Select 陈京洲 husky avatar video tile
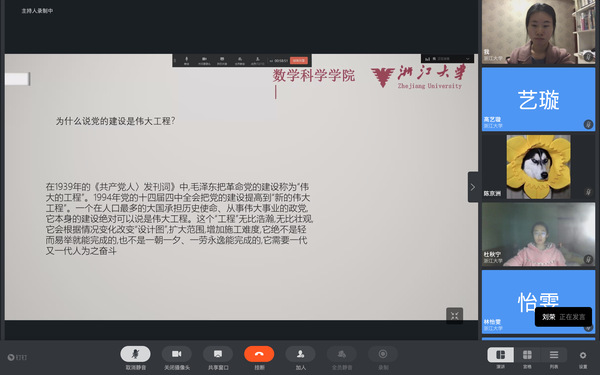600x375 pixels. (x=538, y=167)
